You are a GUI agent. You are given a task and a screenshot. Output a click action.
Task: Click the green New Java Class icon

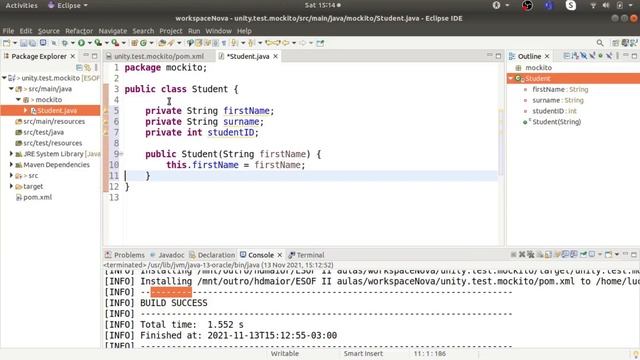(x=144, y=43)
